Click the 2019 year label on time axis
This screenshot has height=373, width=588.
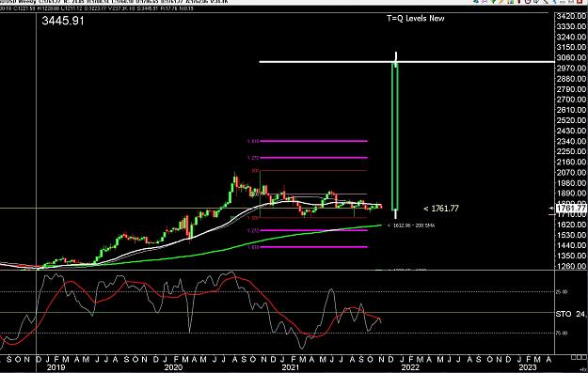tap(56, 367)
